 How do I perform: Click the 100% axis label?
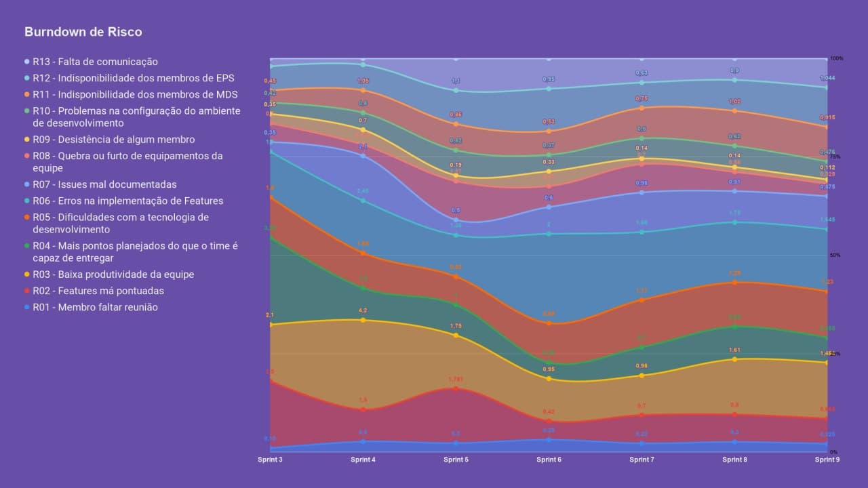coord(837,58)
